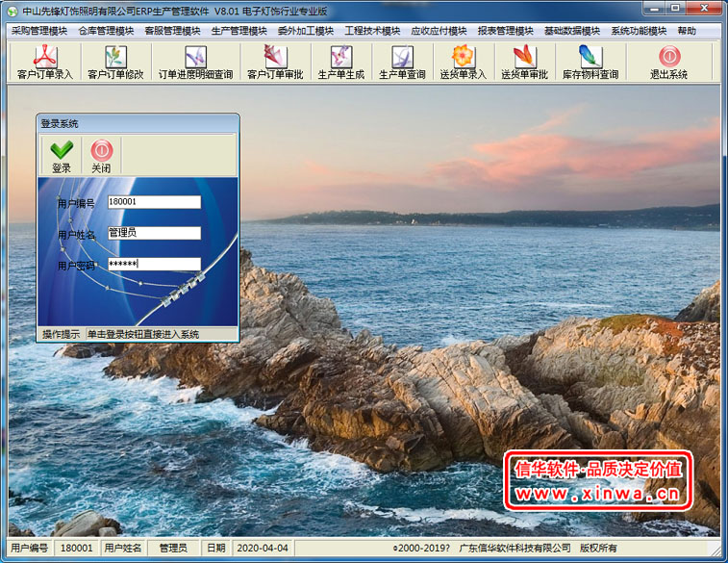Screen dimensions: 728x563
Task: Click the 送货单录入 icon
Action: click(464, 63)
